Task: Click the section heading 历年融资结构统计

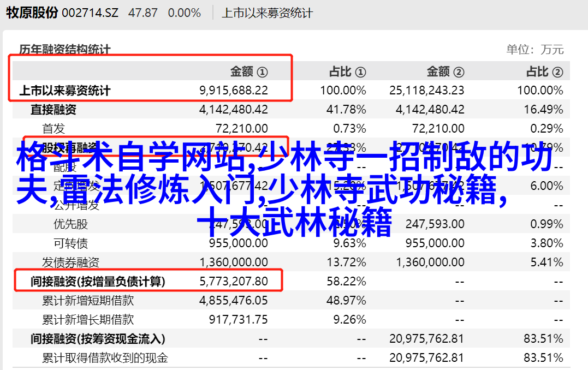Action: (65, 50)
